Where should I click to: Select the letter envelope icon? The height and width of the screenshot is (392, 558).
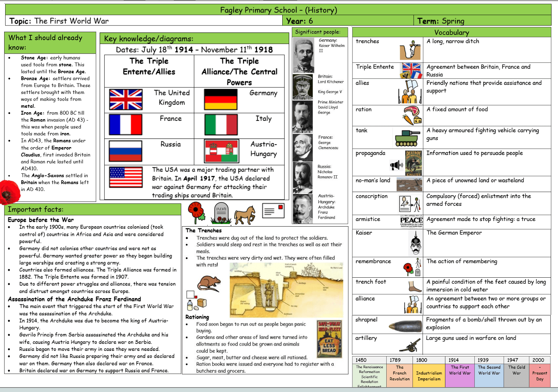point(273,211)
